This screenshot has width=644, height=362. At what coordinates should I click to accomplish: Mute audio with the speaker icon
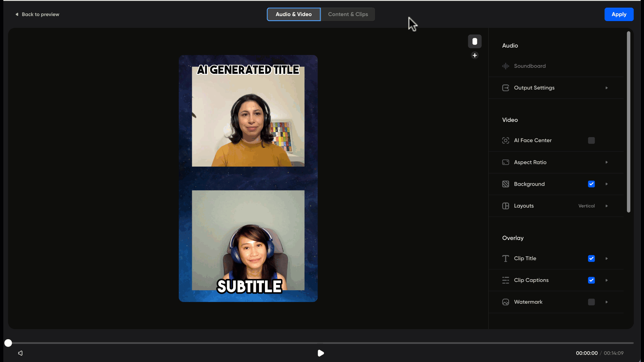(20, 353)
